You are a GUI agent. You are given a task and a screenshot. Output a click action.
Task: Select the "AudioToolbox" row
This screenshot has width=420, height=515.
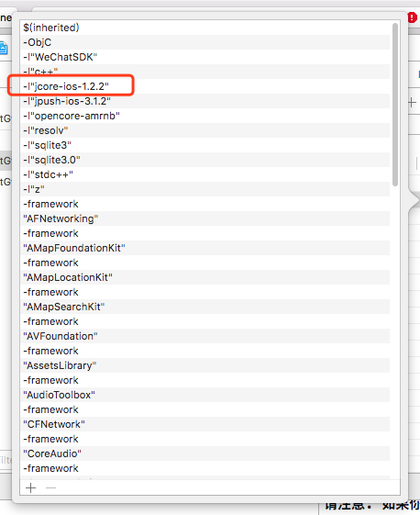pyautogui.click(x=205, y=395)
